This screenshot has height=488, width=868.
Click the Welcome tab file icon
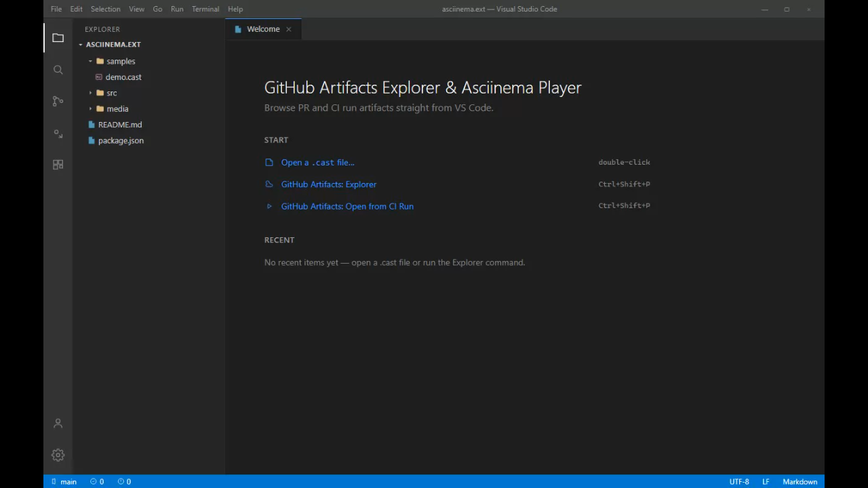point(237,29)
